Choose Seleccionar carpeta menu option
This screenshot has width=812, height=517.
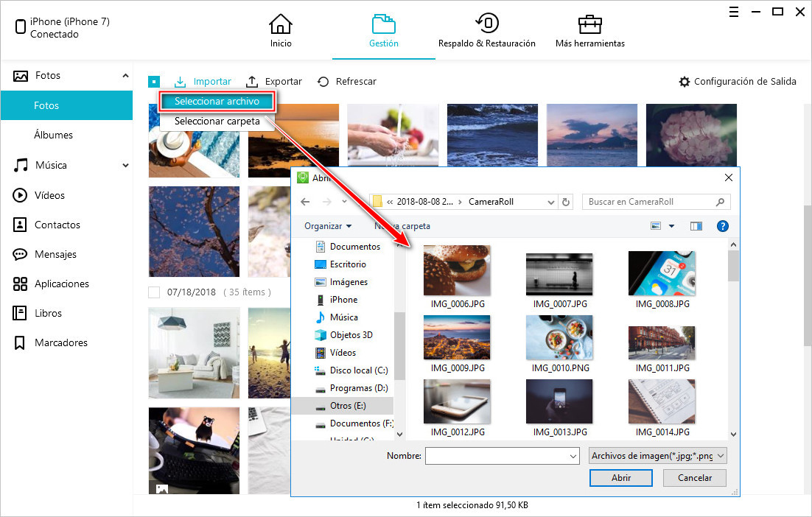point(217,121)
